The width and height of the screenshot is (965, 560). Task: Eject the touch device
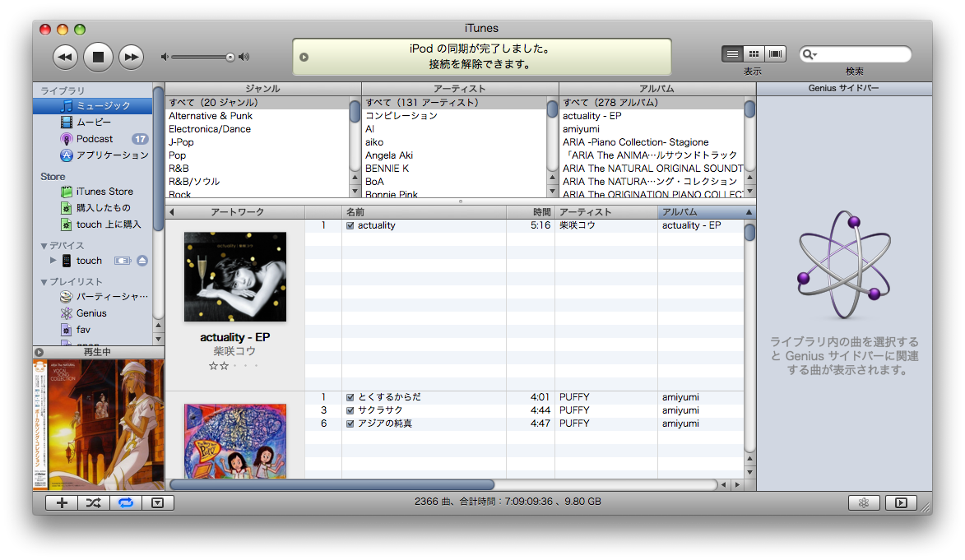tap(142, 261)
